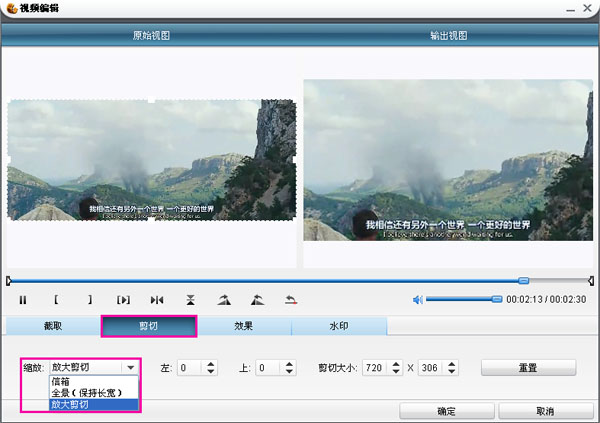Image resolution: width=600 pixels, height=423 pixels.
Task: Open the 效果 tab
Action: tap(244, 326)
